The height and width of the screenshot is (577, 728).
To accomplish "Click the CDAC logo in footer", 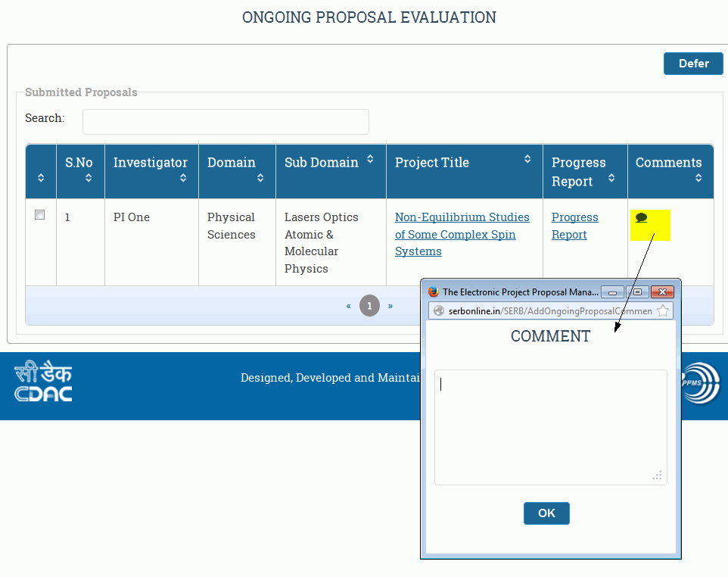I will tap(43, 381).
